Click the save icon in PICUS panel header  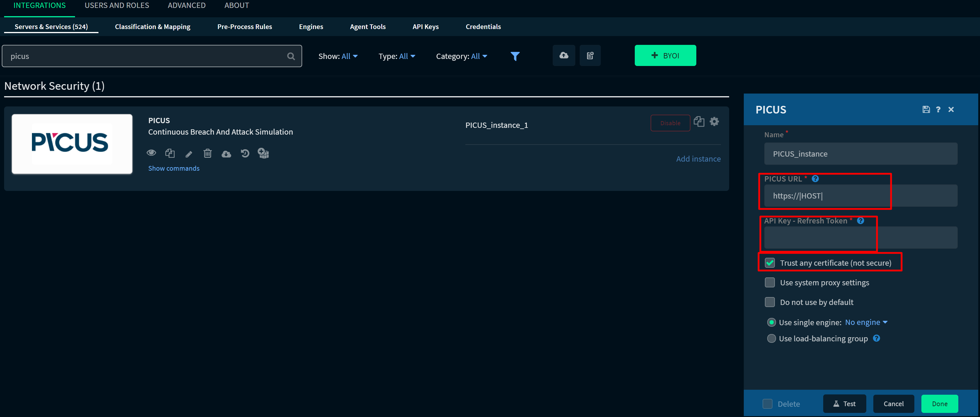[926, 110]
